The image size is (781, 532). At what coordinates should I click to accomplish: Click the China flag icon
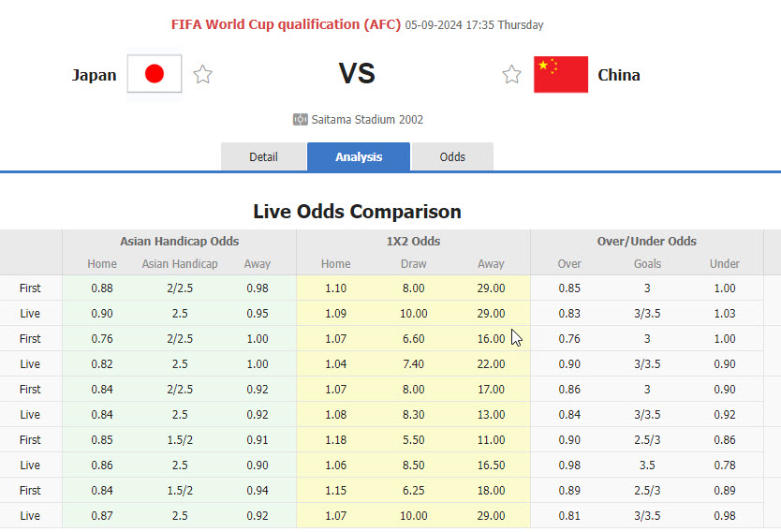(x=561, y=75)
